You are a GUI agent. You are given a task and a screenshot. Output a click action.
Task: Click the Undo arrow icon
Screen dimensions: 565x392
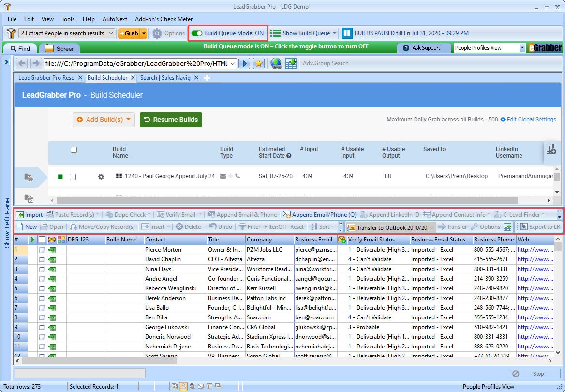(x=212, y=226)
